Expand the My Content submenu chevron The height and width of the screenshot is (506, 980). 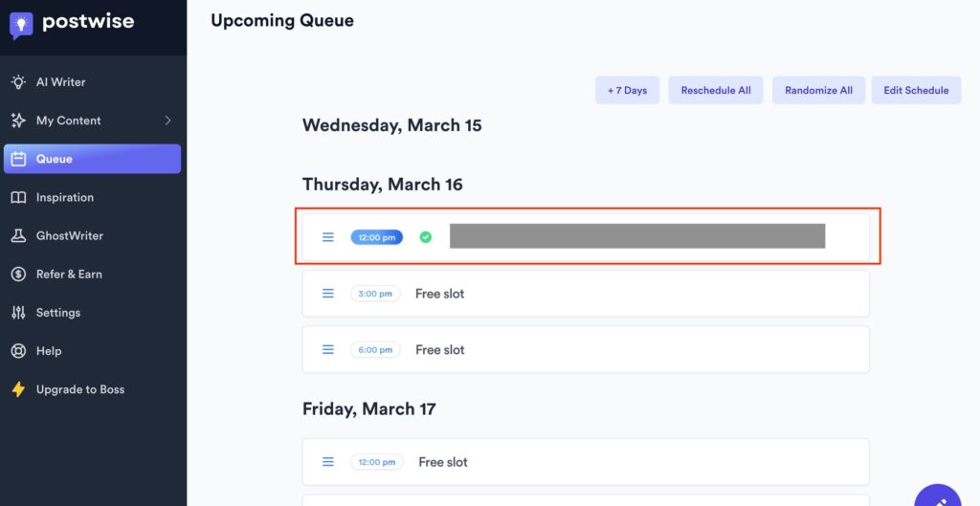pos(168,121)
